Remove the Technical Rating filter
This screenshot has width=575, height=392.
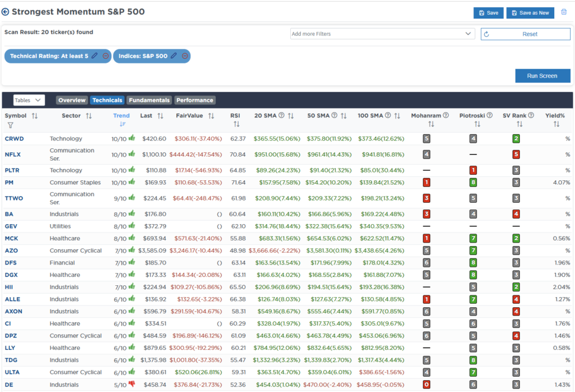point(106,56)
